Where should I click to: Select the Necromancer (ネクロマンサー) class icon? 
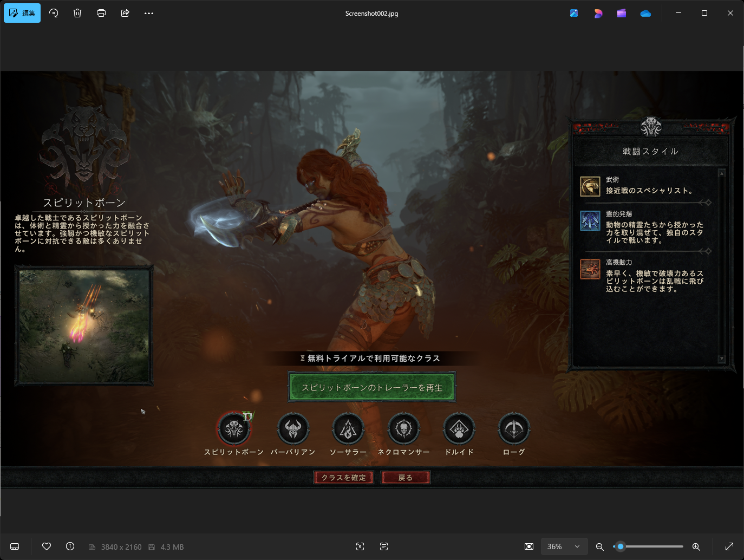[x=403, y=428]
